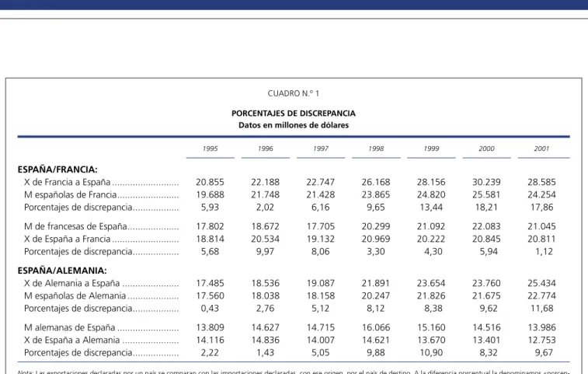Select the 'PORCENTAJES DE DISCREPANCIA' heading
Screen dimensions: 588x374
click(294, 114)
